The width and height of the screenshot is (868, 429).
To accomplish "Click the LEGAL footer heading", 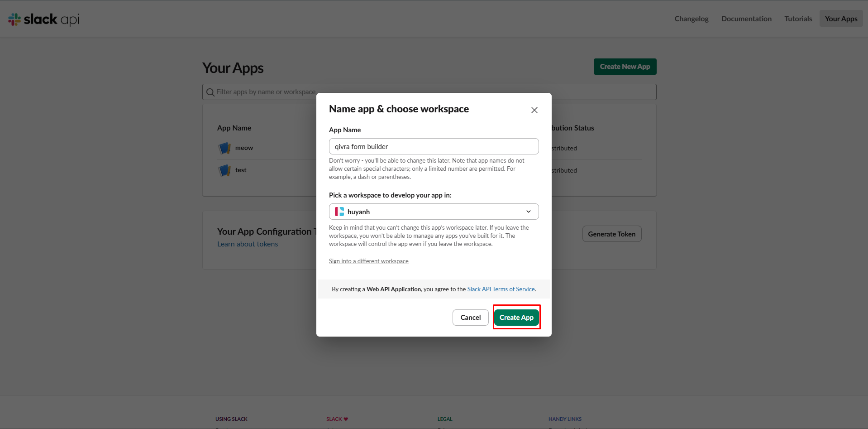I will tap(445, 419).
